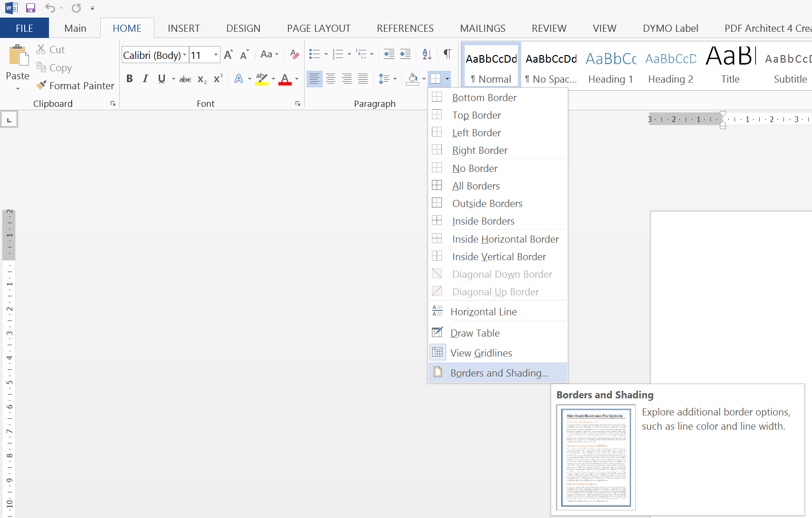
Task: Open the multilevel list dropdown arrow
Action: [372, 54]
